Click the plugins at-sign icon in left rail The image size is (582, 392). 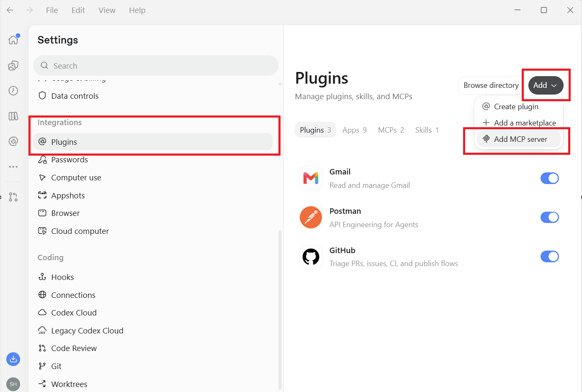(13, 141)
